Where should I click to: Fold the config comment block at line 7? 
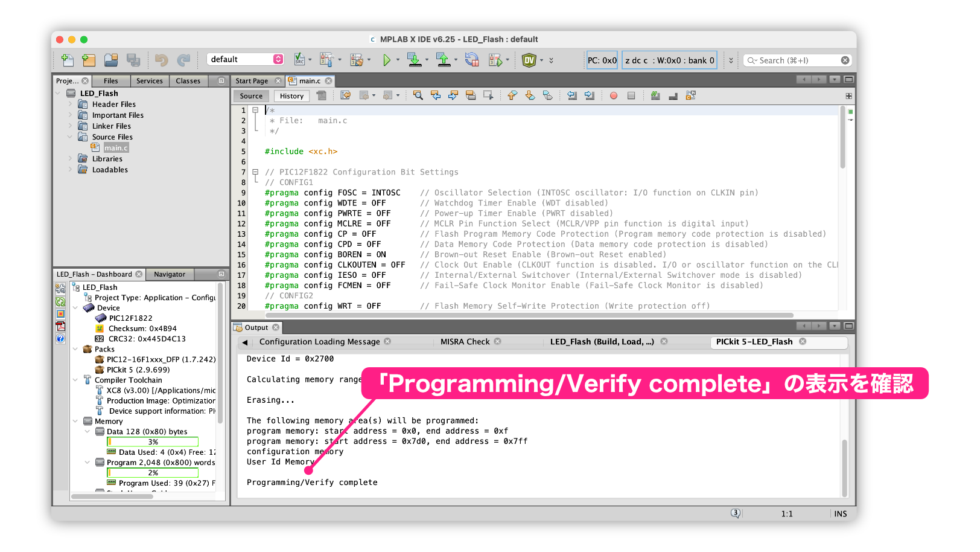(255, 172)
